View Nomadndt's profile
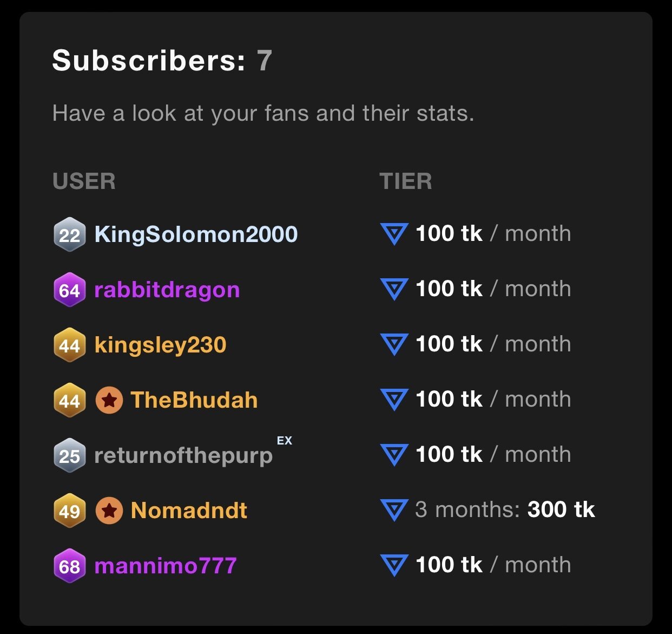This screenshot has height=634, width=672. click(189, 511)
